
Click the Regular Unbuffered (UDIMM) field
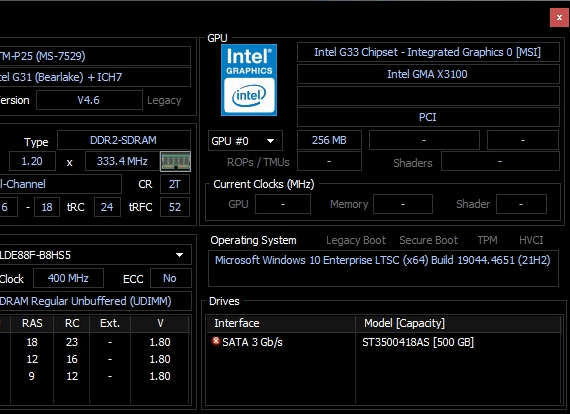pos(95,301)
